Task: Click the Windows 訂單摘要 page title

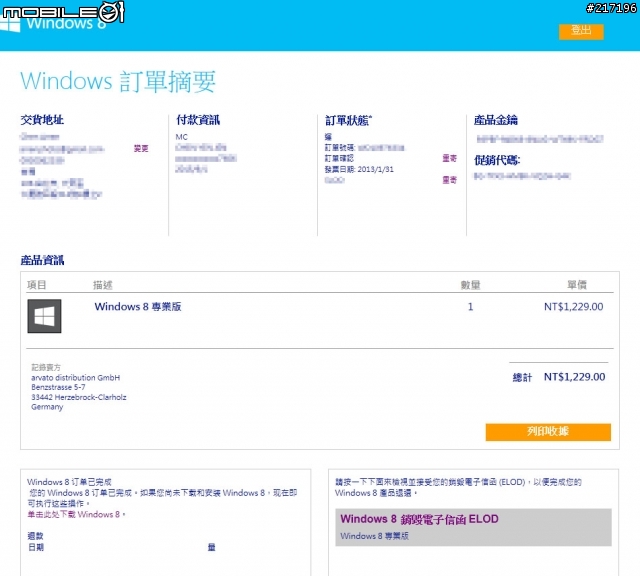Action: click(118, 81)
